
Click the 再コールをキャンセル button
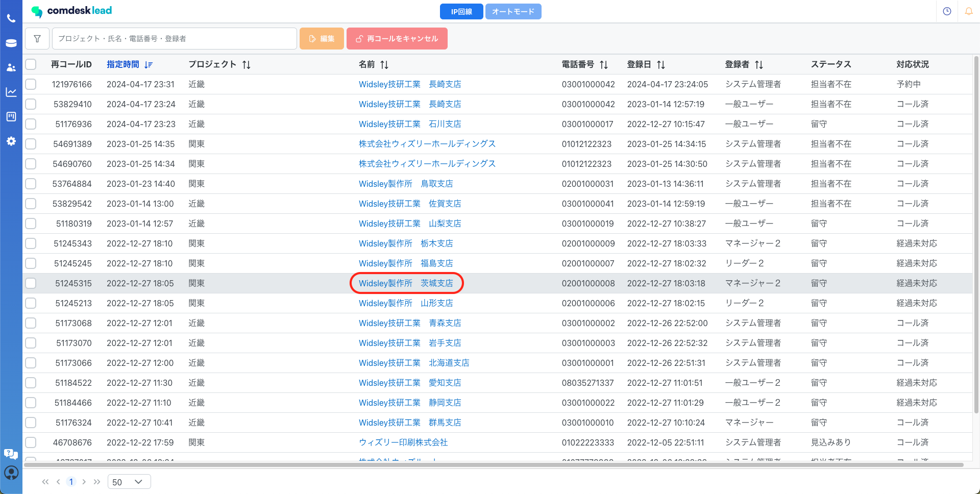pyautogui.click(x=397, y=39)
